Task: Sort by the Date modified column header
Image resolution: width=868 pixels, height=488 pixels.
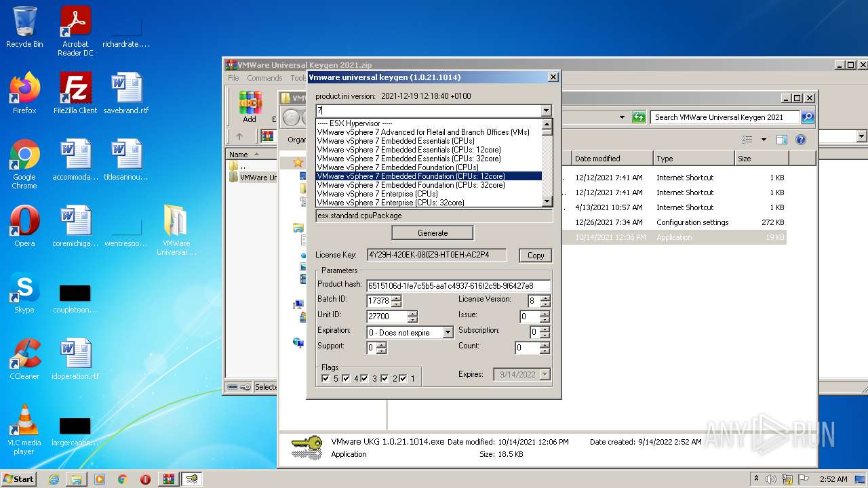Action: (x=612, y=159)
